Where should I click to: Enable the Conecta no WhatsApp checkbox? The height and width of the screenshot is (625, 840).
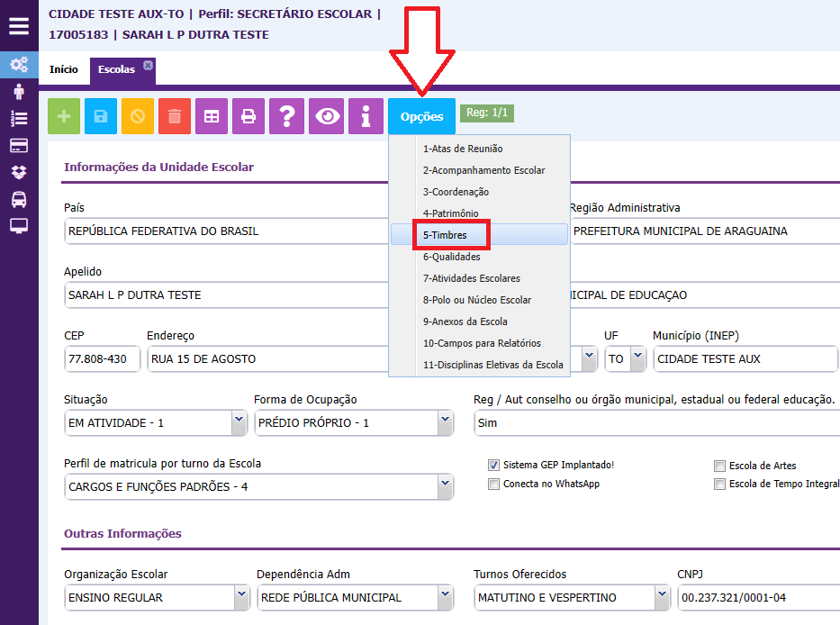point(493,485)
